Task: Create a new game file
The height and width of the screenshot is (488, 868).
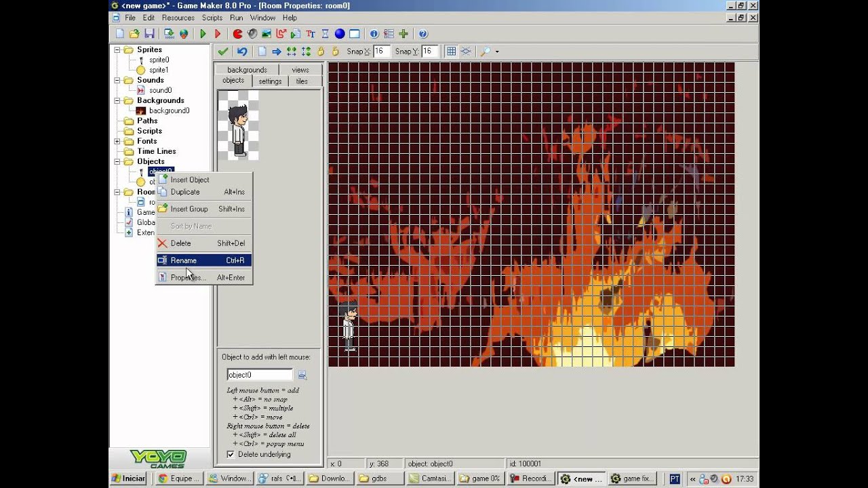Action: [x=120, y=34]
